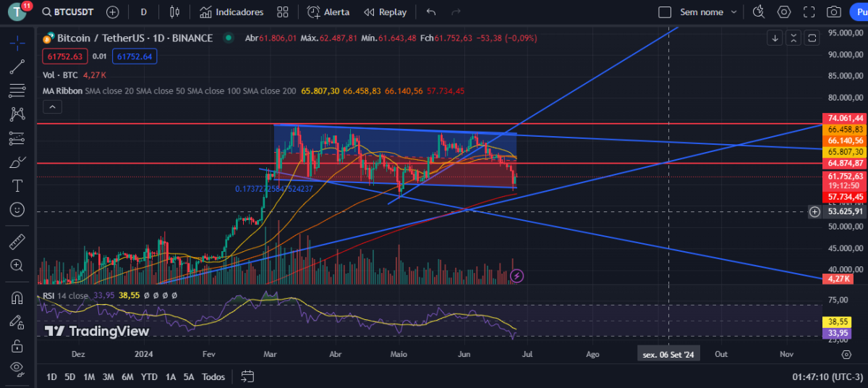Viewport: 868px width, 388px height.
Task: Collapse the pane with the crossed-arrows button
Action: (793, 38)
